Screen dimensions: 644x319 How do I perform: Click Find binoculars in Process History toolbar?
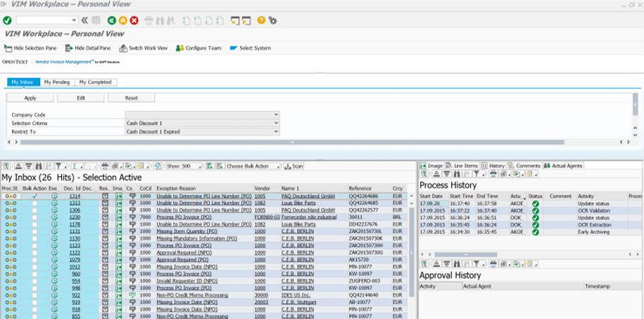[456, 174]
